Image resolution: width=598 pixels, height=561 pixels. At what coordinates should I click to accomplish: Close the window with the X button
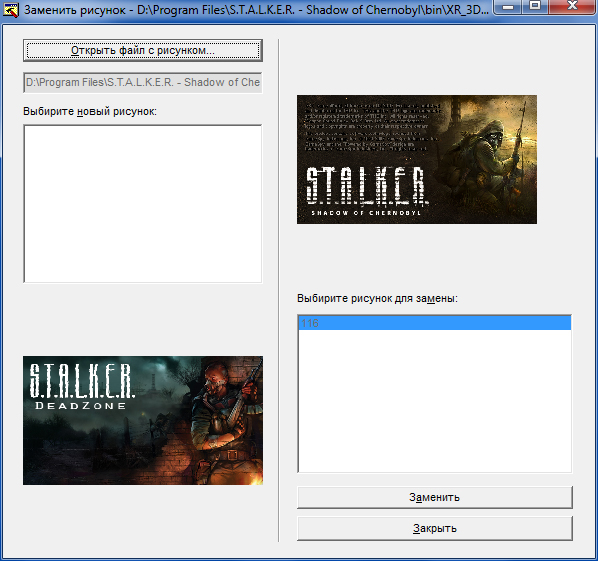pyautogui.click(x=572, y=6)
